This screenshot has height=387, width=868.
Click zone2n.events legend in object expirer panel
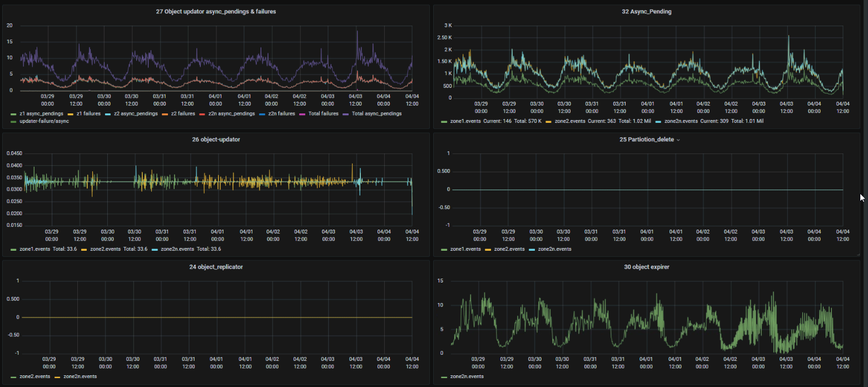467,376
